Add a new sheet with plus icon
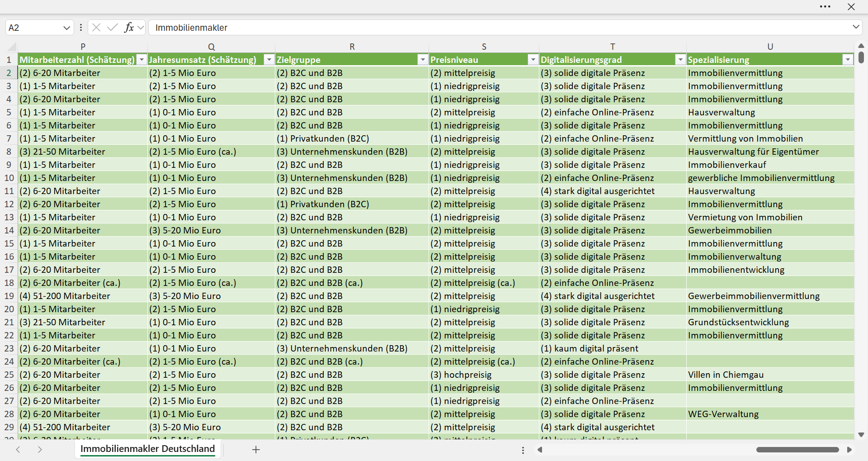Viewport: 868px width, 461px height. pos(256,450)
